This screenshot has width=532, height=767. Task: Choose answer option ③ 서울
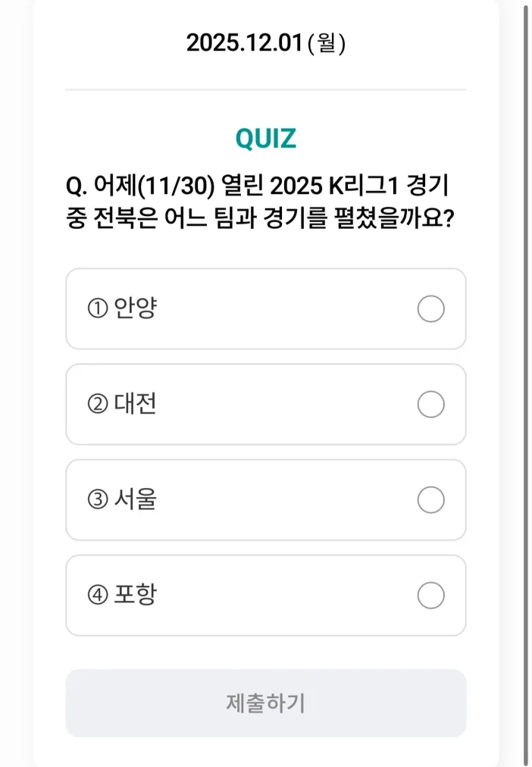pyautogui.click(x=266, y=500)
